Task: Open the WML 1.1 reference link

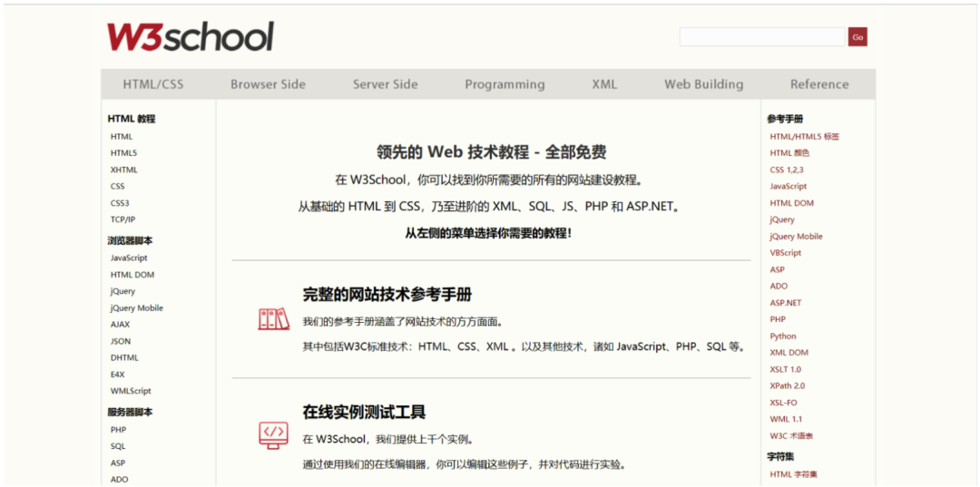Action: (x=786, y=419)
